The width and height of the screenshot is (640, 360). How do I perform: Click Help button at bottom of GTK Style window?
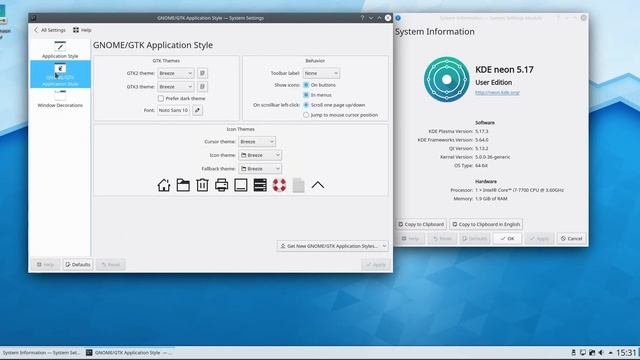click(45, 264)
